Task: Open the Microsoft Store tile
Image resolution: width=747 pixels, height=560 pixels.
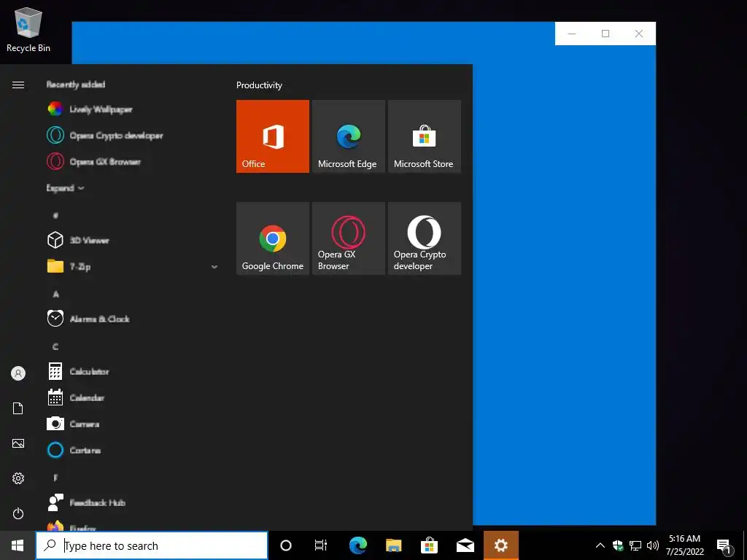Action: 425,136
